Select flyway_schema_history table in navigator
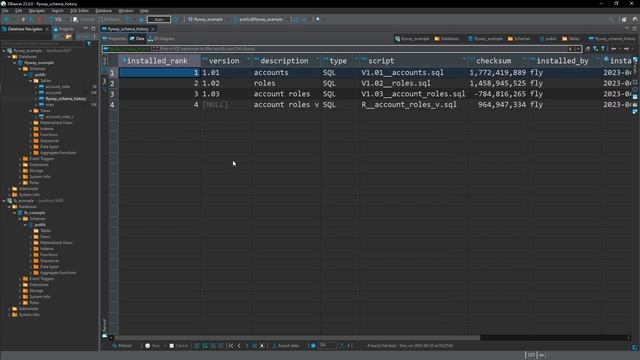 (62, 99)
